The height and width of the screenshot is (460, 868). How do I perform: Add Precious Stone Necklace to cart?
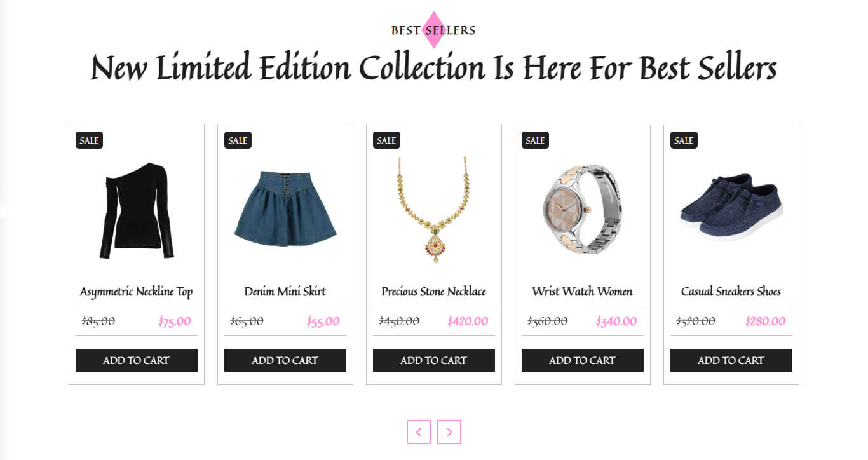click(x=434, y=360)
